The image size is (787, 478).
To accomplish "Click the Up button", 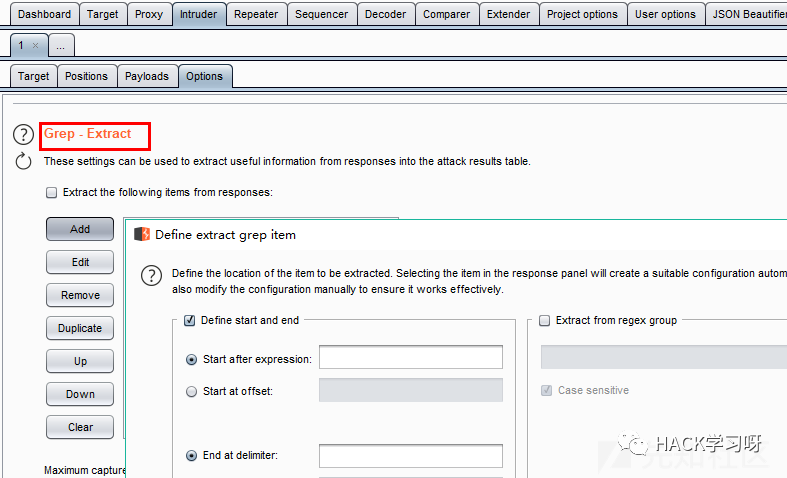I will [80, 361].
